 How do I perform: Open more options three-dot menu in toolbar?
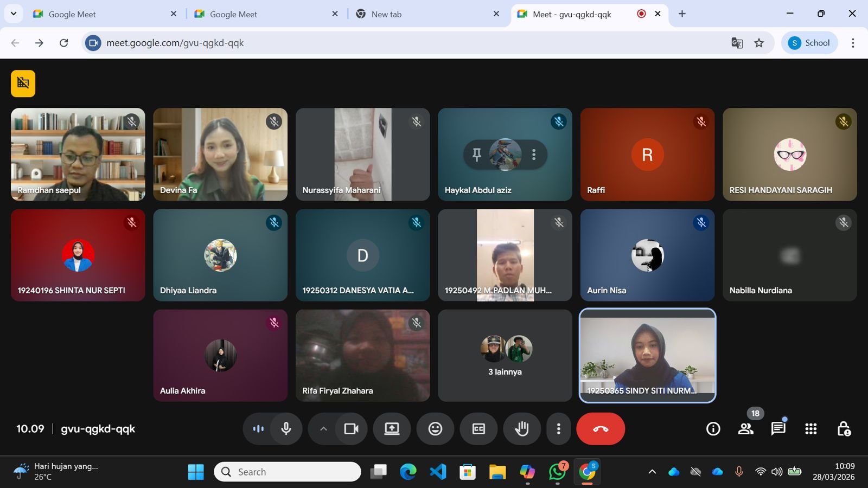click(x=558, y=429)
